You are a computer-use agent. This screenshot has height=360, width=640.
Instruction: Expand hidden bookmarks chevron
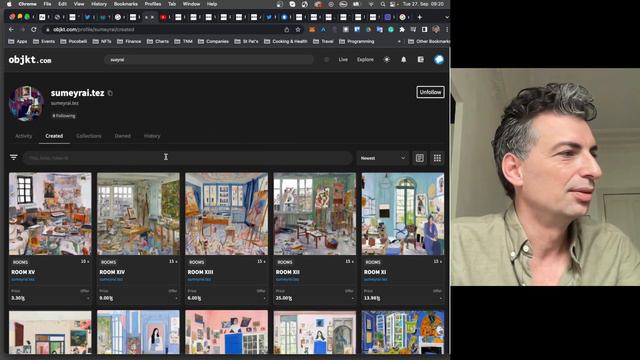coord(399,41)
